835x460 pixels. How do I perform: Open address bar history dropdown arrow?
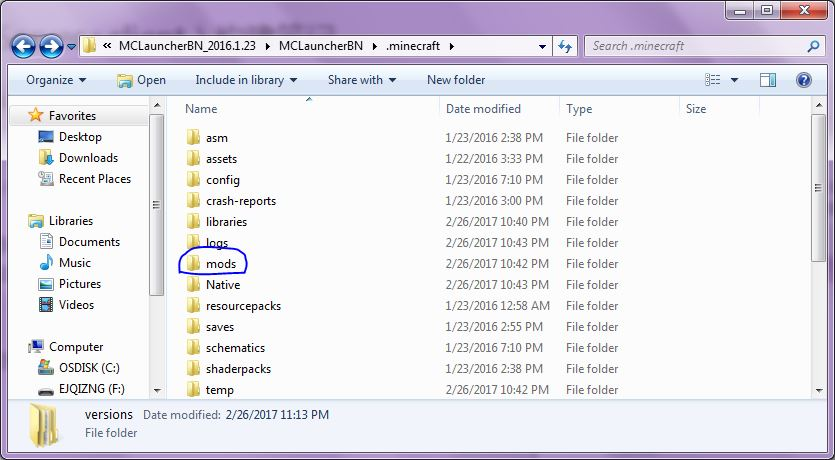(x=542, y=47)
